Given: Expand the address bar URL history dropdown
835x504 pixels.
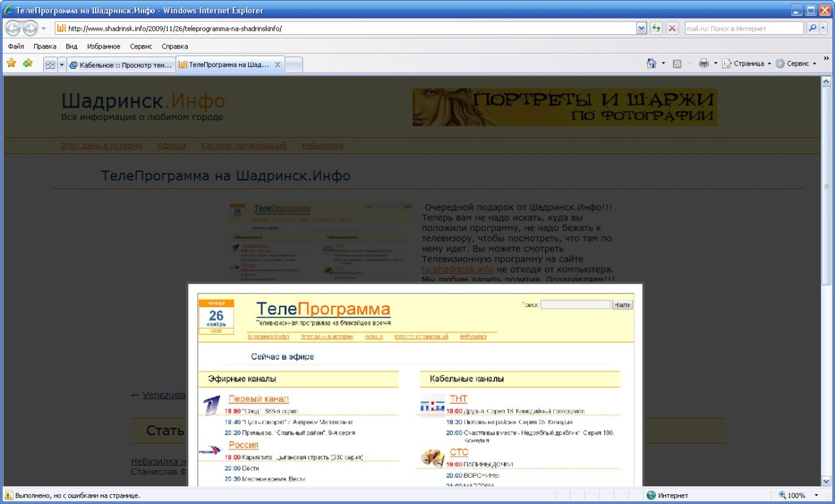Looking at the screenshot, I should 642,28.
